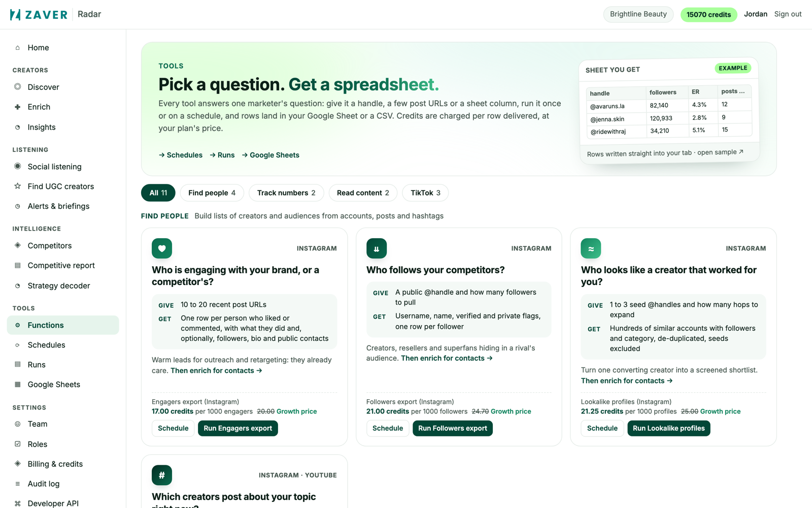Switch to the TikTok 3 filter tab
This screenshot has height=508, width=812.
point(425,193)
